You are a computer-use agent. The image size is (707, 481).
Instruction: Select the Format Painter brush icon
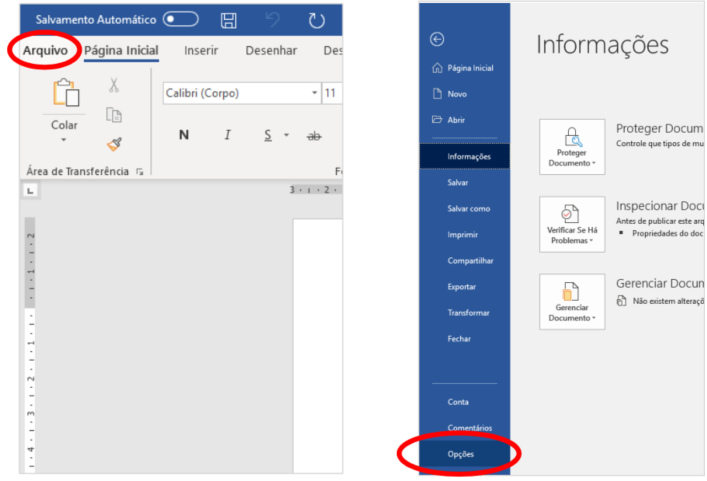114,144
